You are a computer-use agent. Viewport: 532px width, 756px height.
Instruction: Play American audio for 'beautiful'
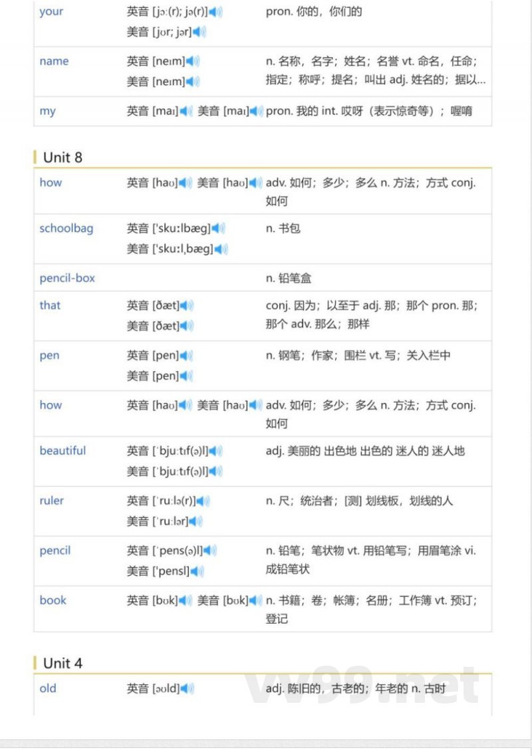[215, 471]
